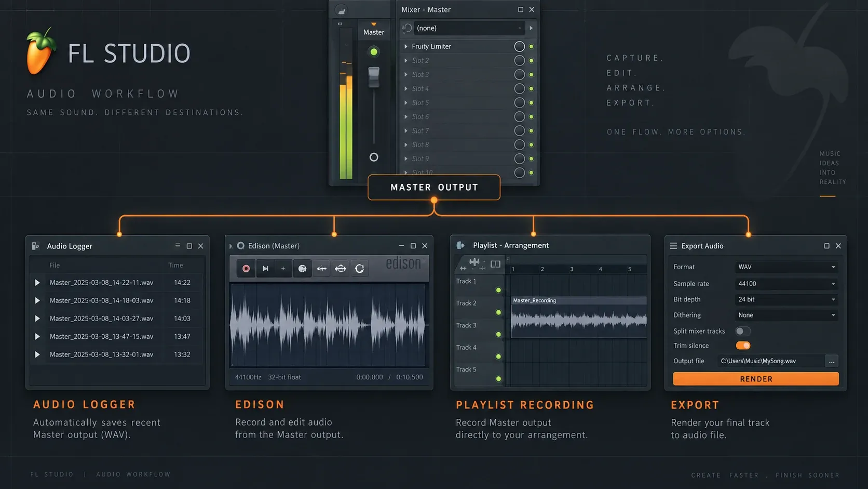Screen dimensions: 868x489
Task: Click the FL Studio fruit logo
Action: [x=40, y=51]
